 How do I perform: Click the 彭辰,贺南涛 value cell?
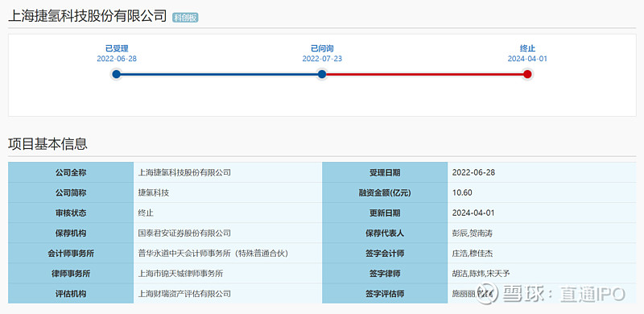pos(542,233)
